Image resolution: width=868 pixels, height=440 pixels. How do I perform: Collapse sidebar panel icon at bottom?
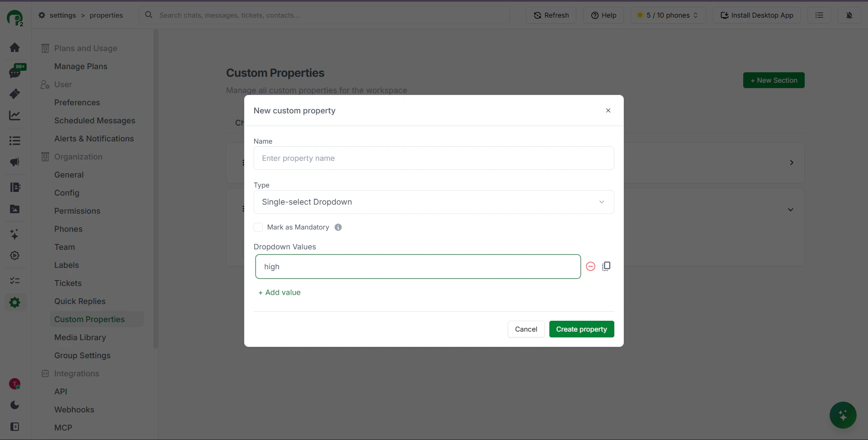15,427
